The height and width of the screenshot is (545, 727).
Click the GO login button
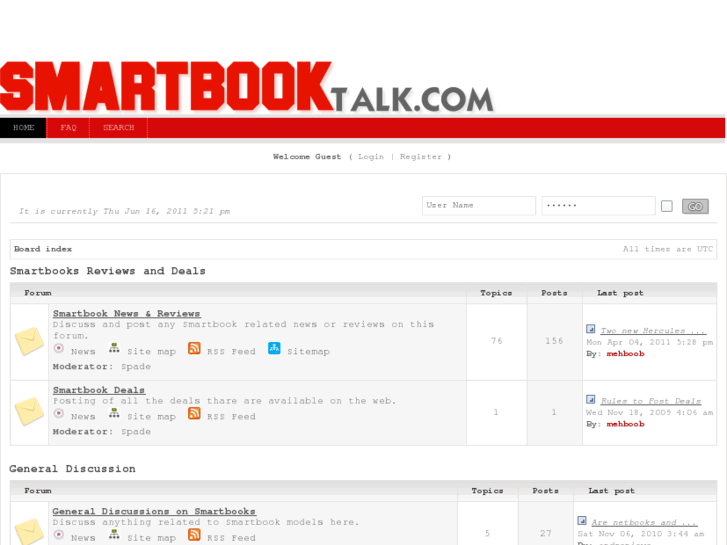(x=695, y=206)
